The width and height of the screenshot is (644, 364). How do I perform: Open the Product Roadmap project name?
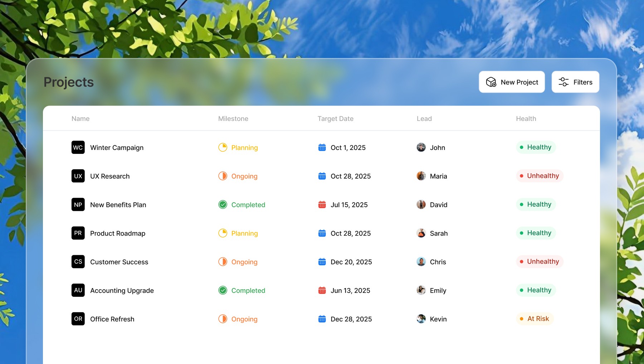(x=118, y=233)
